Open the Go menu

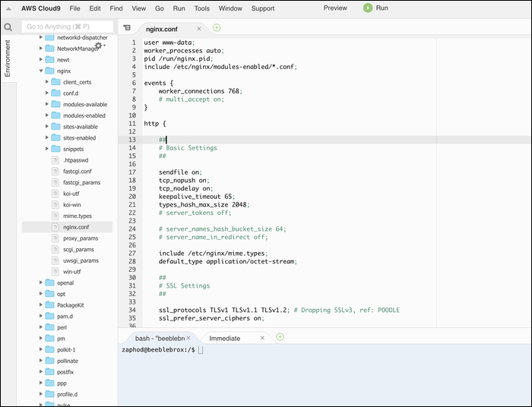160,8
